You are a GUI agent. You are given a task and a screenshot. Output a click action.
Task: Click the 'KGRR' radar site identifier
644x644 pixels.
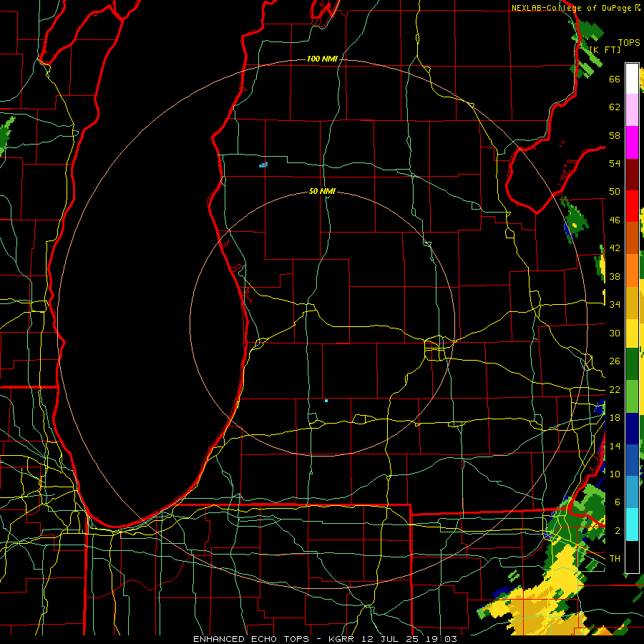click(341, 639)
